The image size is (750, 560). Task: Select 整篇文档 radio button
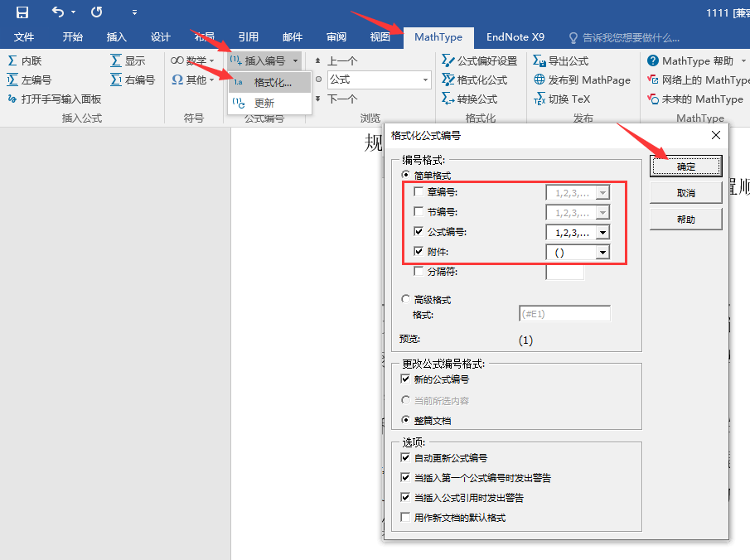coord(405,420)
